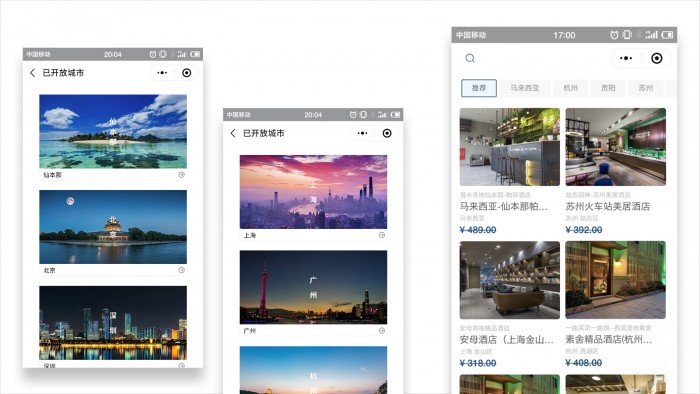The image size is (700, 394).
Task: Tap the arrow icon beside 仙本那 caption
Action: [181, 174]
